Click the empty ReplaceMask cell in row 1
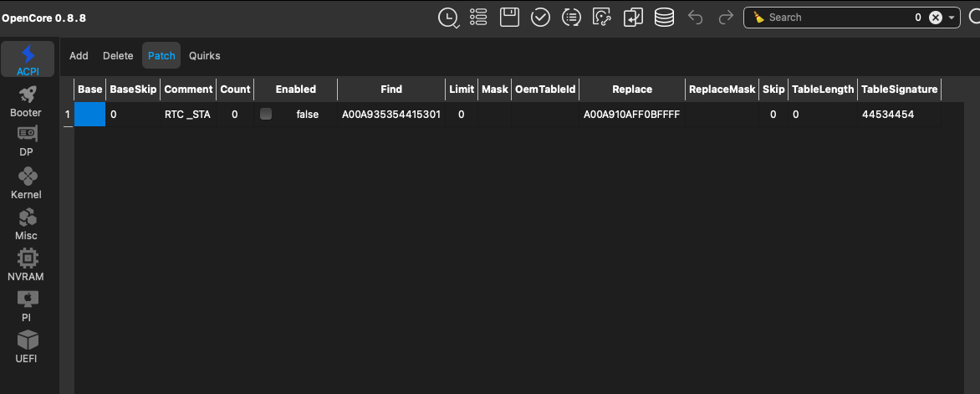980x394 pixels. point(722,115)
